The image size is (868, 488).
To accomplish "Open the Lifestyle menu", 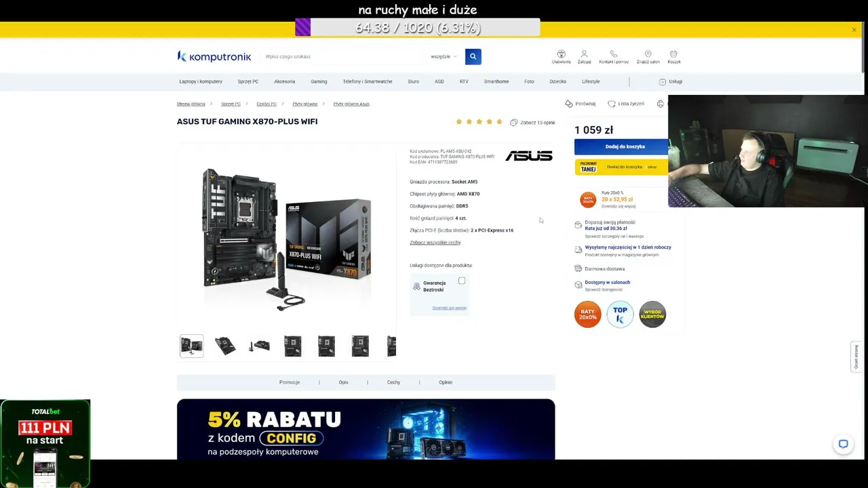I will coord(591,81).
